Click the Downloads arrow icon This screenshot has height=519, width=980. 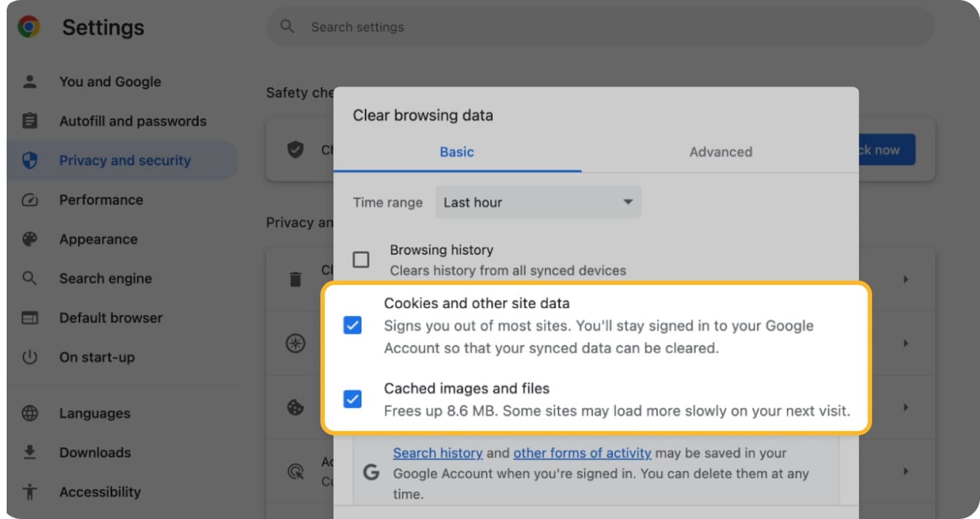30,452
